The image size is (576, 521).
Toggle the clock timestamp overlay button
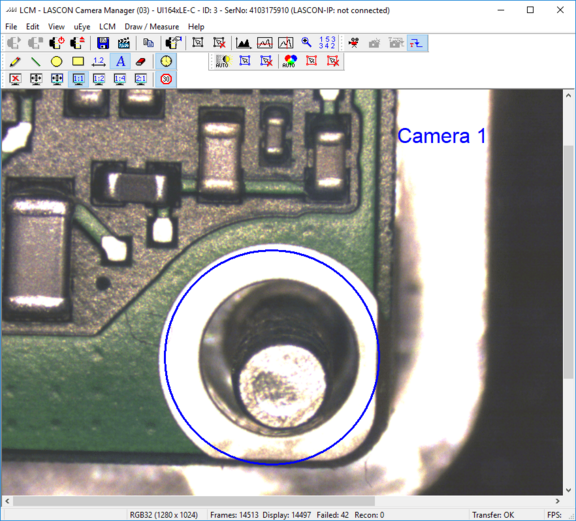click(x=166, y=61)
